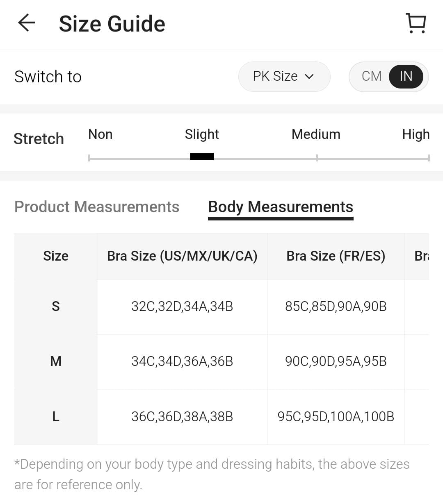Click the High stretch label
The height and width of the screenshot is (504, 443).
(416, 134)
